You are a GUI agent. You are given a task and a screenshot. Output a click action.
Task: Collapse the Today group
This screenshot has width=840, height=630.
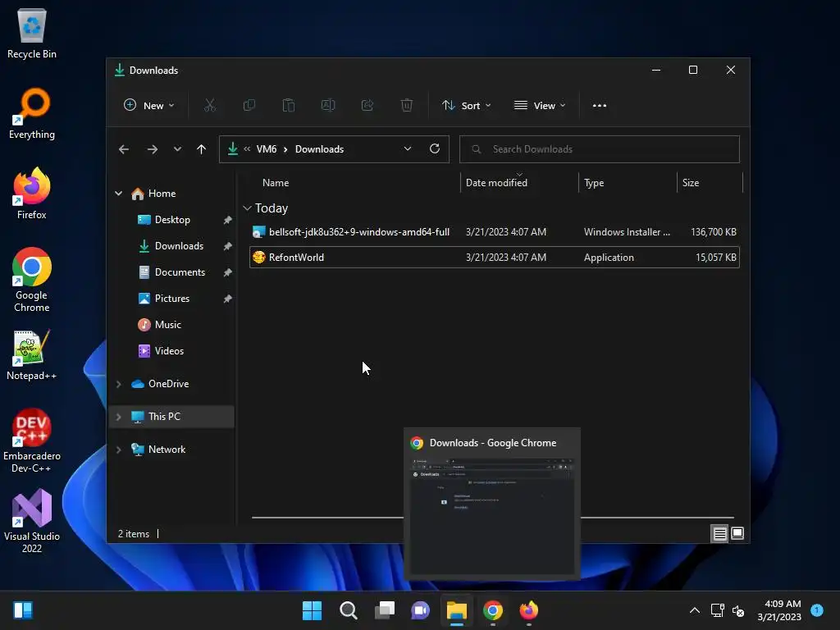pos(247,208)
